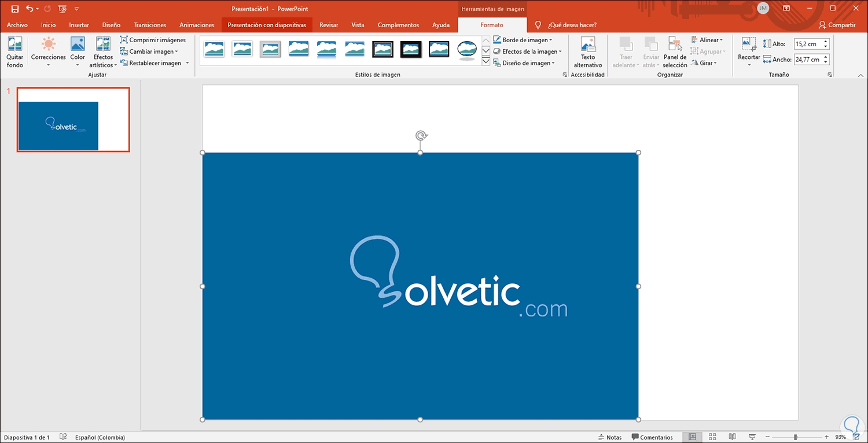Open the JM account profile
868x443 pixels.
click(x=763, y=8)
